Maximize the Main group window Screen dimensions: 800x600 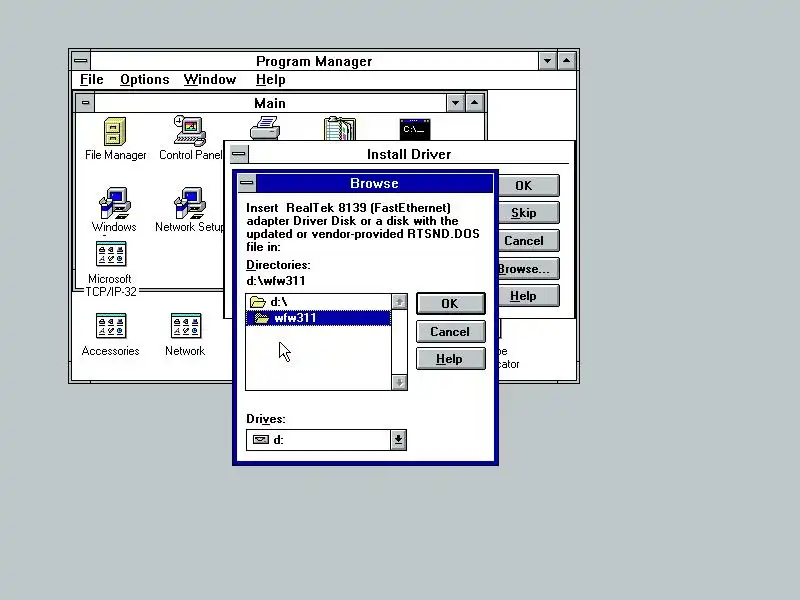(x=474, y=103)
